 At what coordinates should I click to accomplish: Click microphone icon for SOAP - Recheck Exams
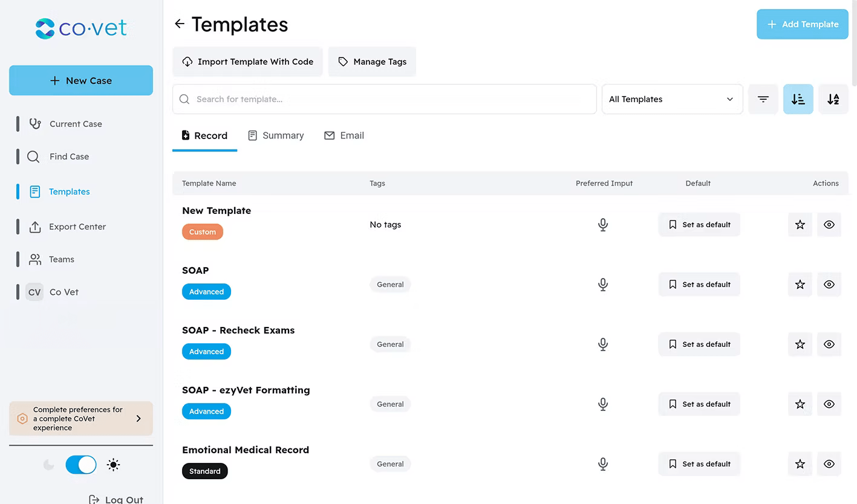tap(603, 344)
